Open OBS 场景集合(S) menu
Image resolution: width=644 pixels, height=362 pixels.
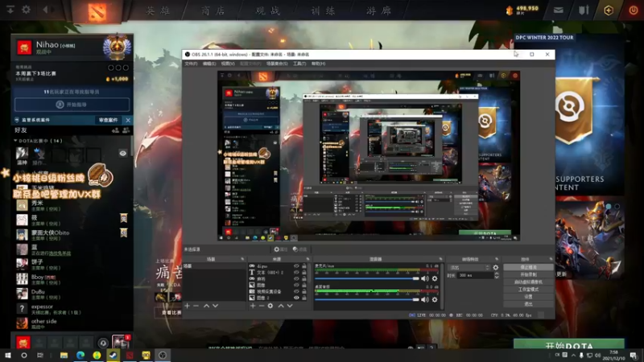pos(277,64)
